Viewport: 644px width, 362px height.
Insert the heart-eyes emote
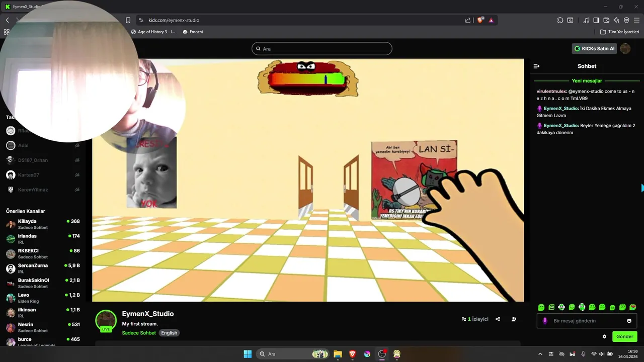coord(633,307)
